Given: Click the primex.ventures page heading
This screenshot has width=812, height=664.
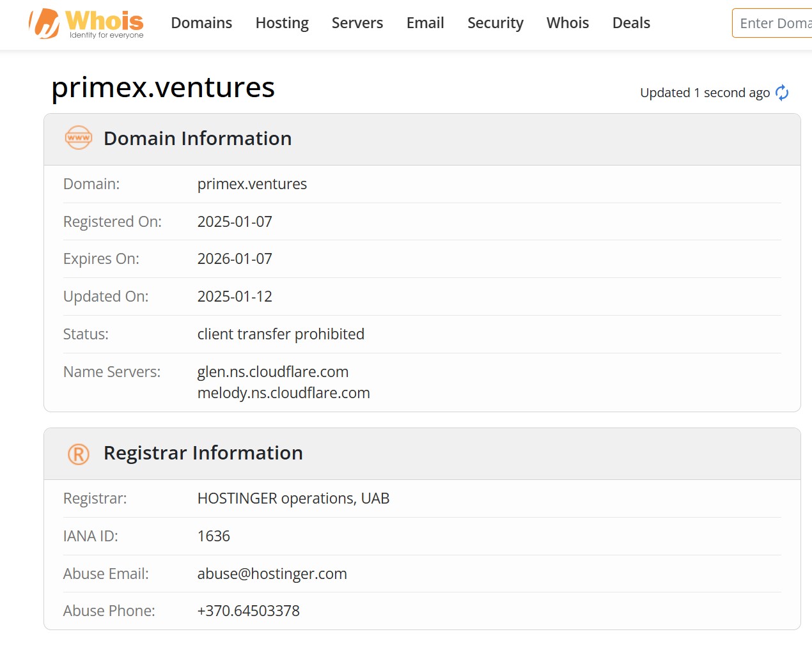Looking at the screenshot, I should [x=163, y=88].
